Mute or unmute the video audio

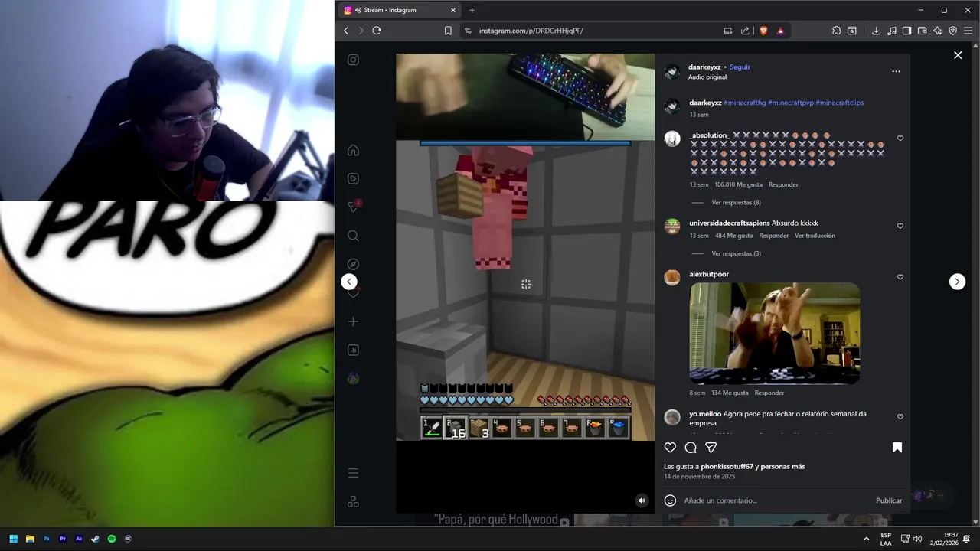click(x=642, y=500)
